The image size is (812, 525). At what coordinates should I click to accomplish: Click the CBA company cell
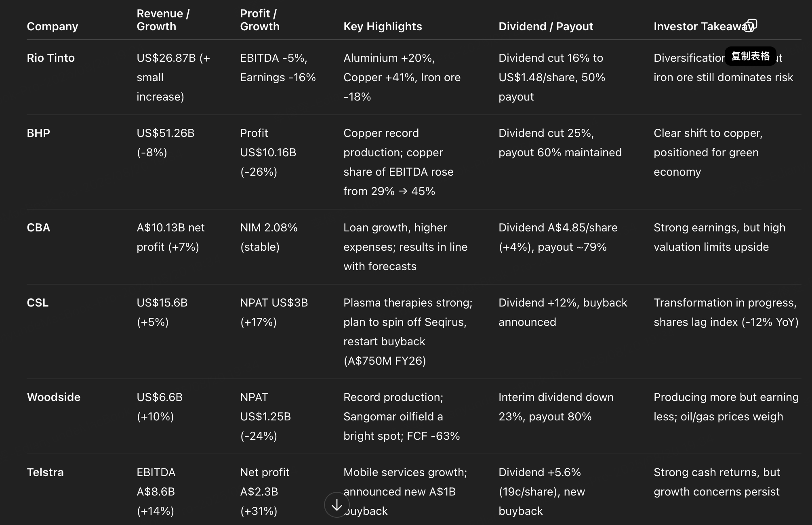coord(38,228)
